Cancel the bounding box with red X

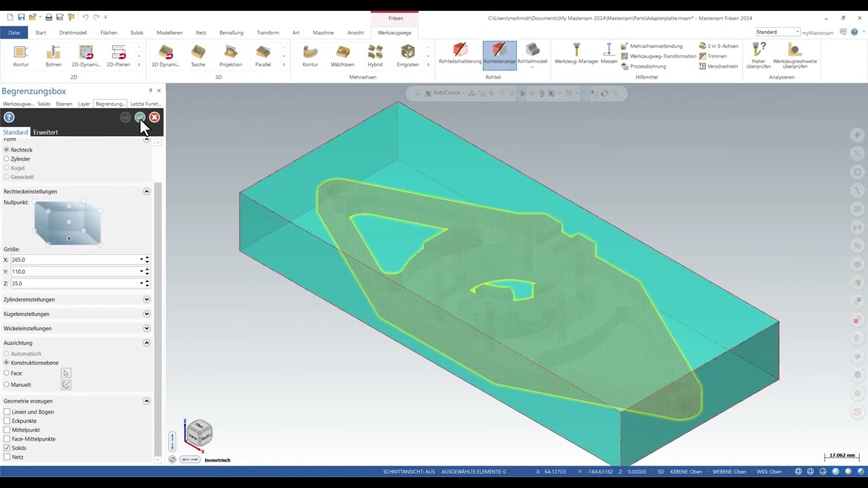[155, 117]
